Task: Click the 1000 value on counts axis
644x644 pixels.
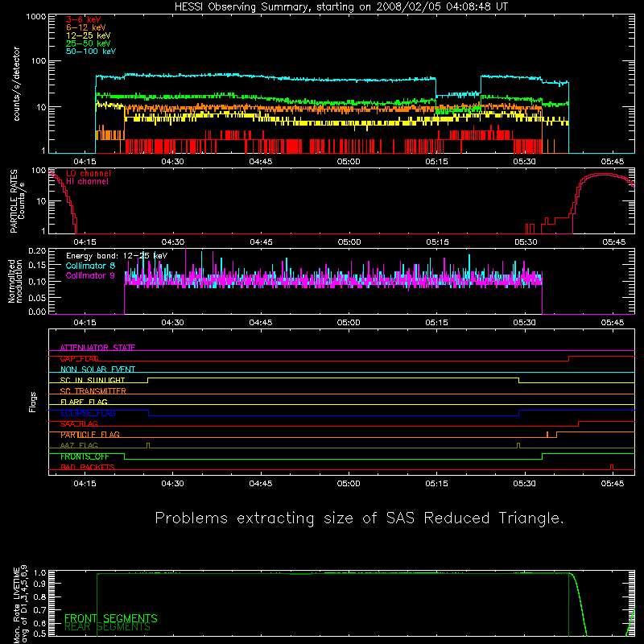Action: (36, 17)
